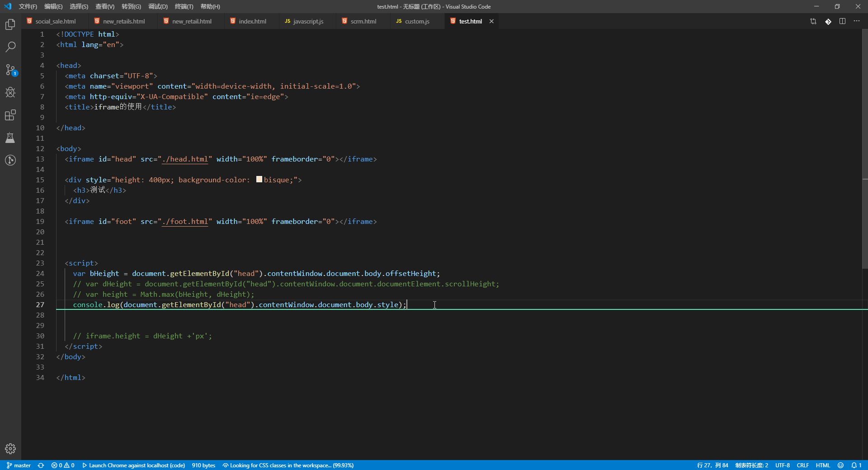868x470 pixels.
Task: Click the X-UA-Compatible attribute value
Action: tap(172, 97)
